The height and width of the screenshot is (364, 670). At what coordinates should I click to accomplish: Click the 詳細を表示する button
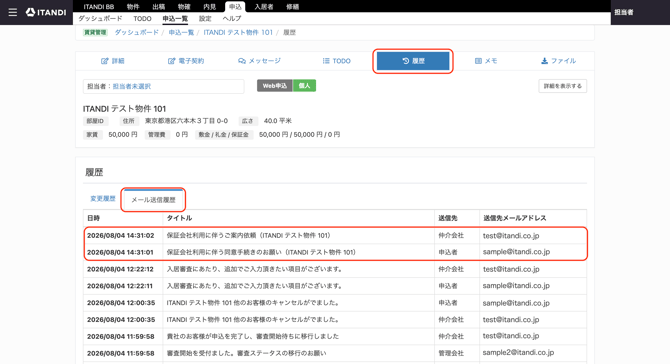click(562, 86)
